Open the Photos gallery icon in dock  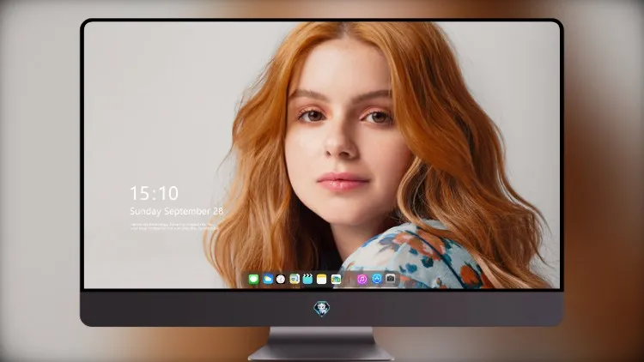(x=336, y=279)
